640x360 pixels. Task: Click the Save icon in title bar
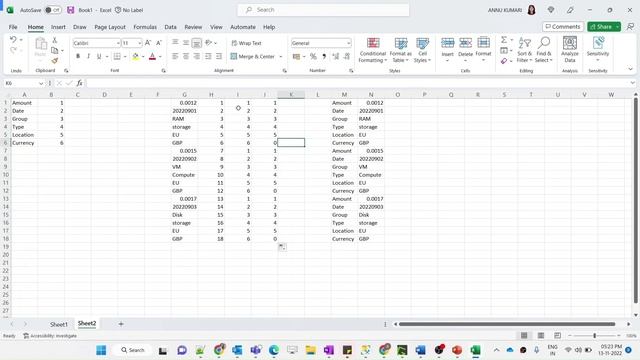tap(71, 10)
